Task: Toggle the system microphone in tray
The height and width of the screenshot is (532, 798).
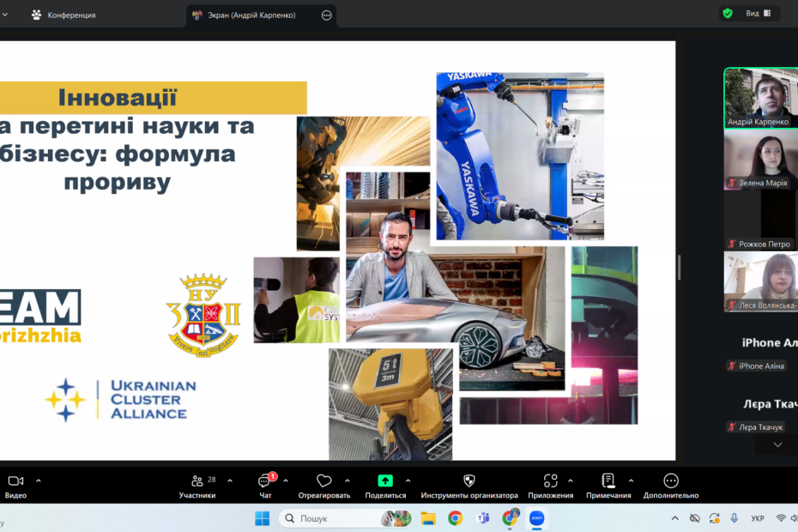Action: click(x=735, y=518)
